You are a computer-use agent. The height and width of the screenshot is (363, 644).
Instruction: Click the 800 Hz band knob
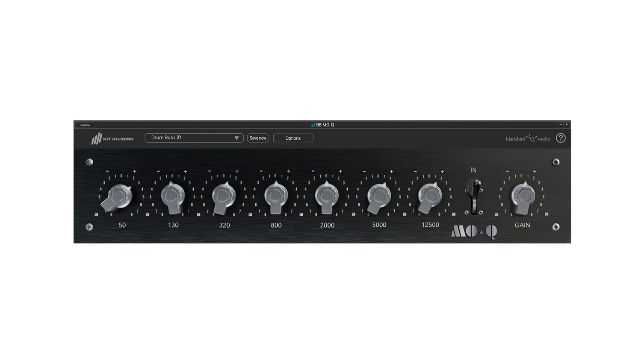(x=276, y=196)
